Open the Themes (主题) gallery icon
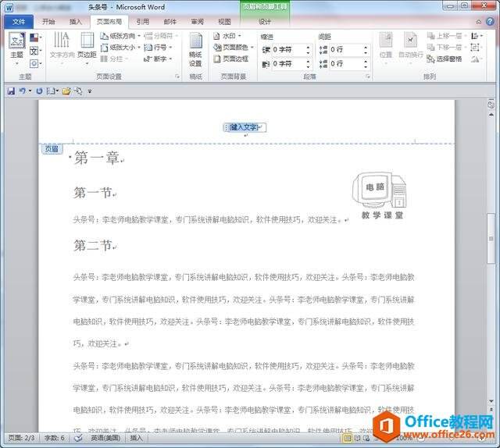This screenshot has height=448, width=500. coord(16,41)
